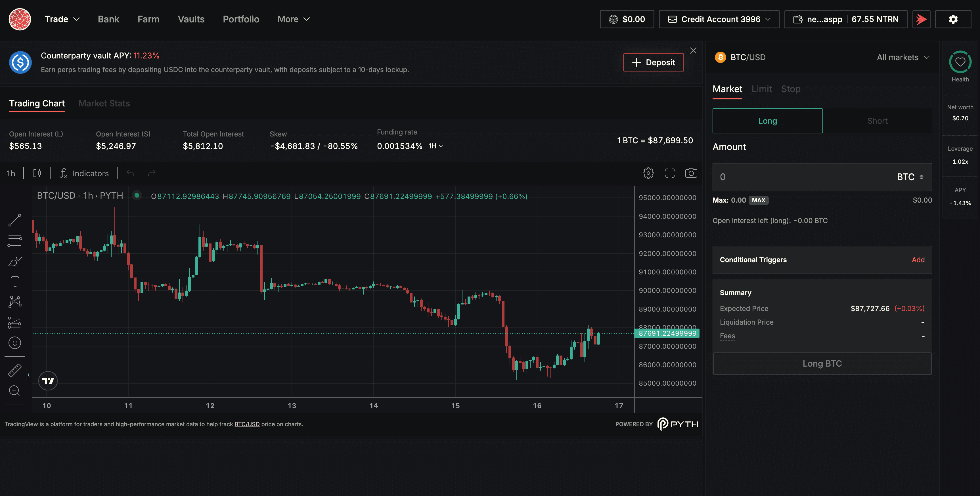The height and width of the screenshot is (496, 980).
Task: Open the emoji annotation tool
Action: pos(14,342)
